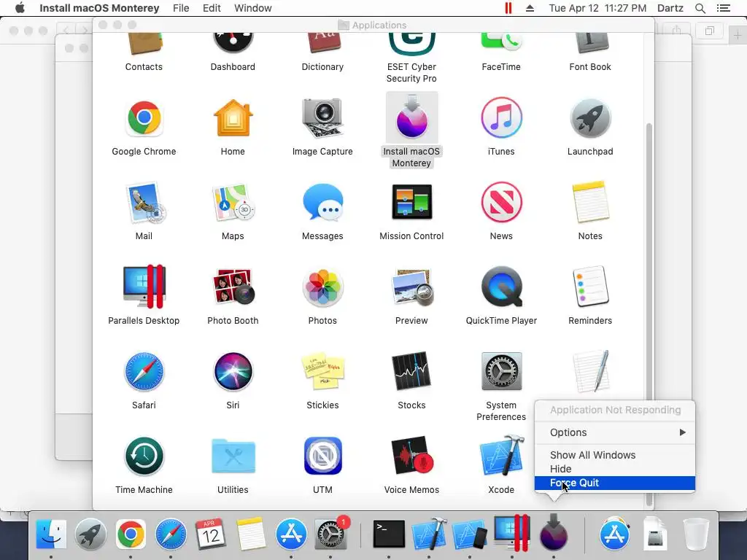The image size is (747, 560).
Task: Expand the Options submenu in the Dock menu
Action: coord(614,432)
